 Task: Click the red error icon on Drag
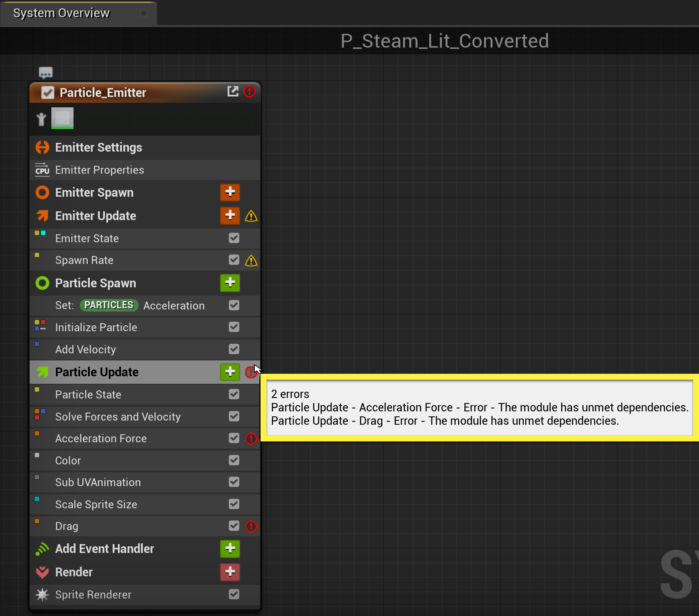[251, 526]
